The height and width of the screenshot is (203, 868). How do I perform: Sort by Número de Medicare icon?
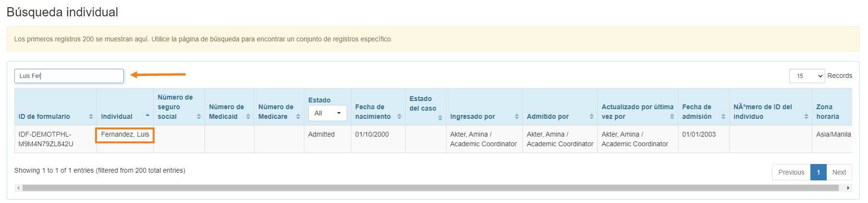(x=298, y=117)
